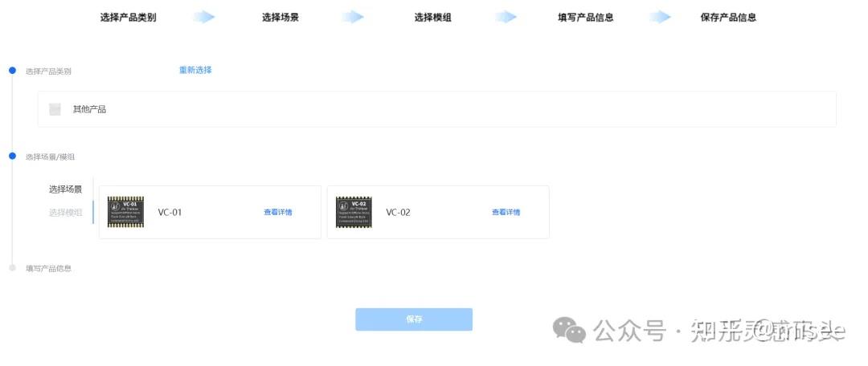Viewport: 868px width, 366px height.
Task: Click the blue timeline dot for 选择产品类别
Action: tap(12, 70)
